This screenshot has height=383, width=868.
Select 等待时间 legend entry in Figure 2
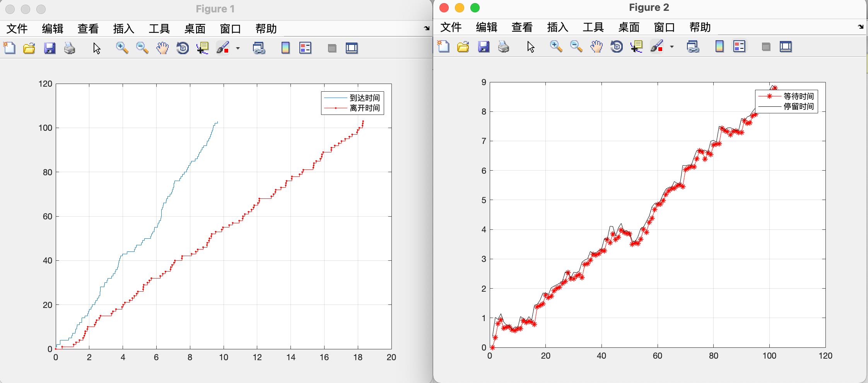click(x=786, y=96)
